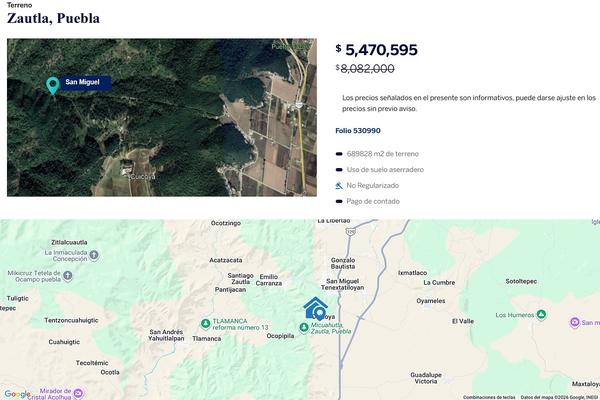The height and width of the screenshot is (400, 600).
Task: Click the Los Humeros green park marker
Action: (x=542, y=314)
